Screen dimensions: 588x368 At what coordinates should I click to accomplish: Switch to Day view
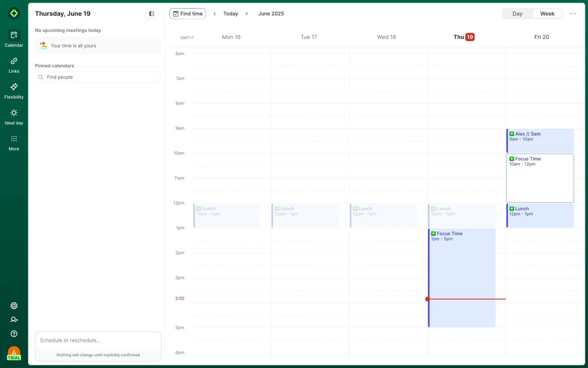(517, 13)
